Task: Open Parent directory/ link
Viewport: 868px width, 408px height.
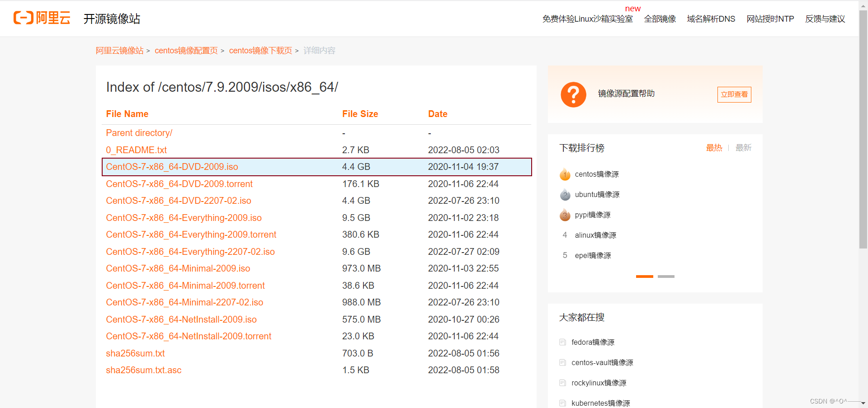Action: tap(139, 133)
